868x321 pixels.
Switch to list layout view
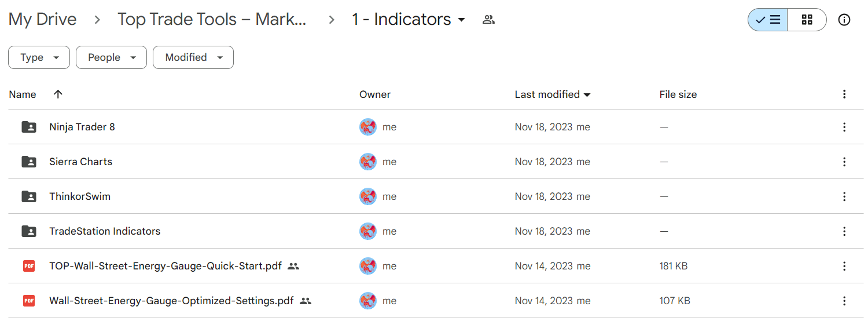[x=768, y=20]
